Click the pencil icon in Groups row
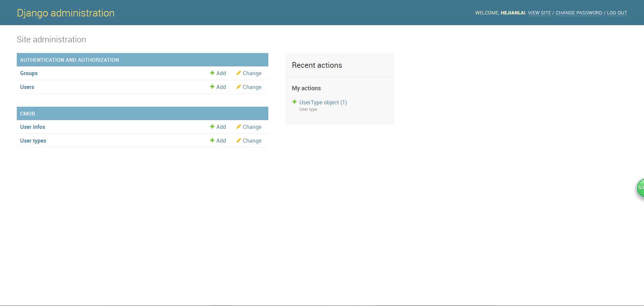The width and height of the screenshot is (644, 306). [238, 73]
